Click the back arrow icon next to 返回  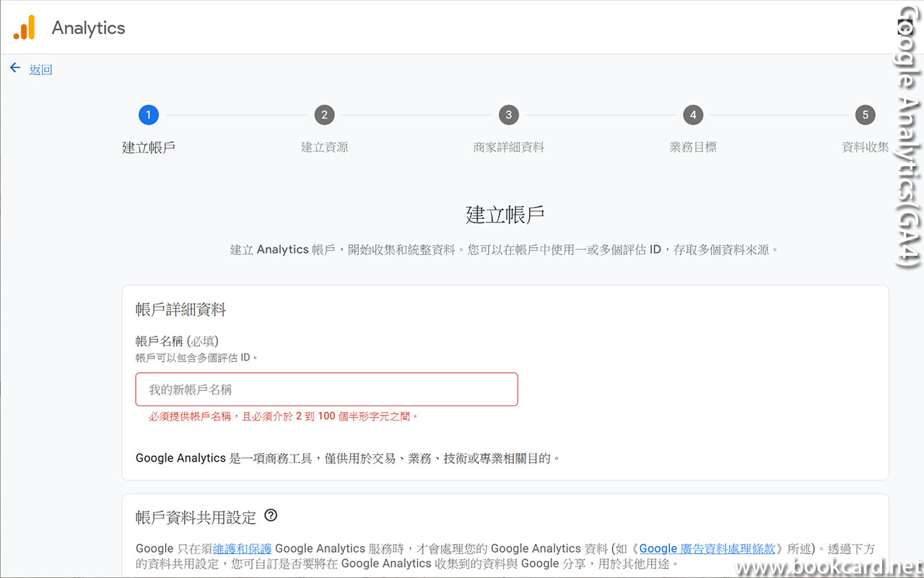pos(14,66)
